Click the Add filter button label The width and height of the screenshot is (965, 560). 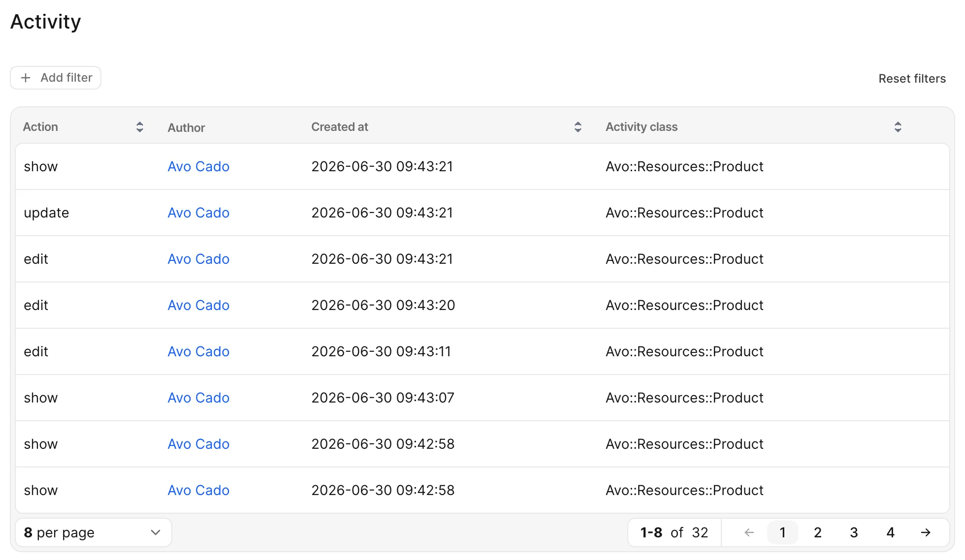click(x=66, y=78)
